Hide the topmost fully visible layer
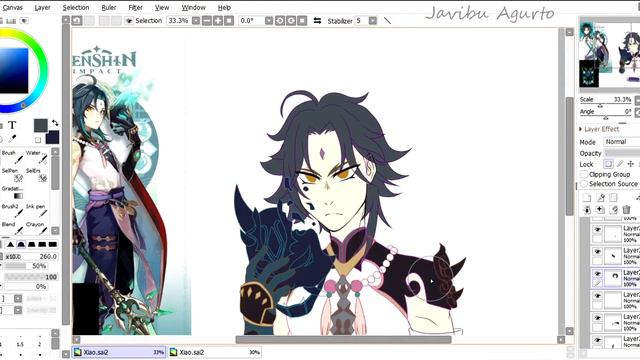Screen dimensions: 640x360 (x=598, y=230)
